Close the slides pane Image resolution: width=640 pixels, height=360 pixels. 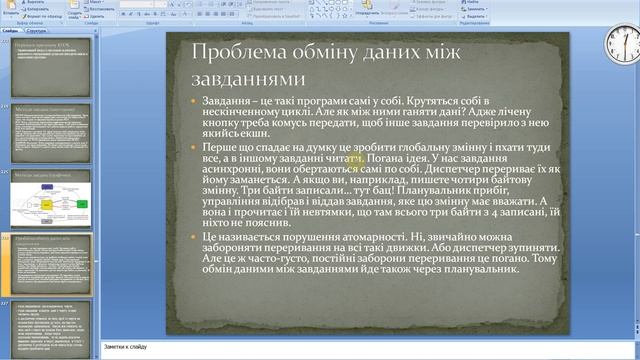click(96, 31)
